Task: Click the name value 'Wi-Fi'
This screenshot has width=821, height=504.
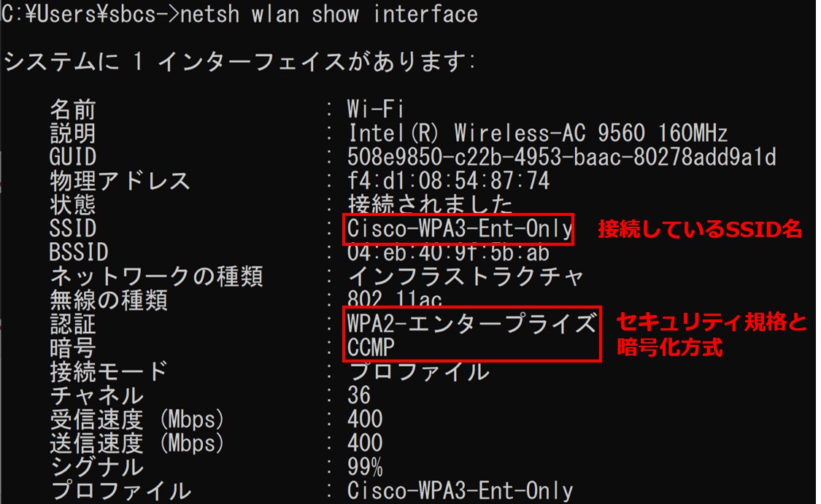Action: 375,110
